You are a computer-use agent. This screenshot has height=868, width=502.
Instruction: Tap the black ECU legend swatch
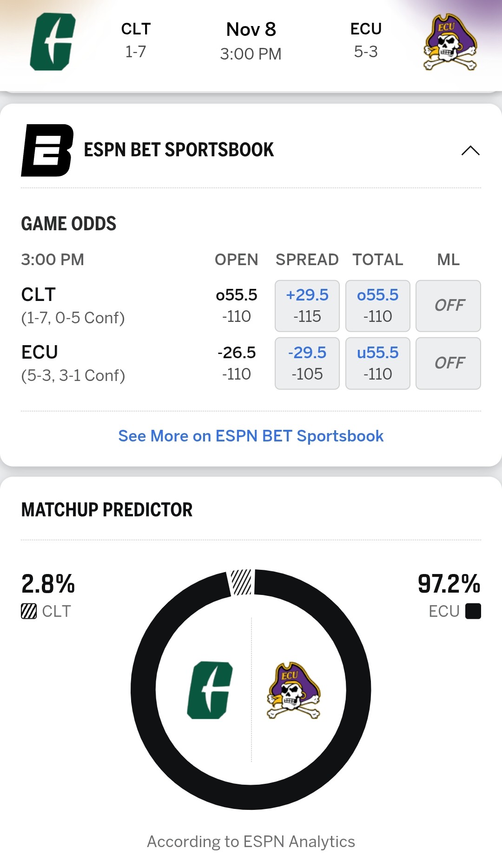(x=473, y=611)
